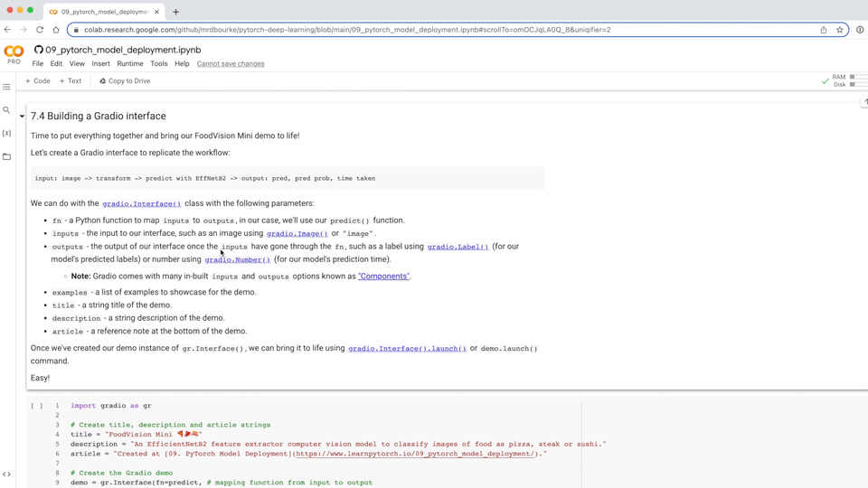This screenshot has height=488, width=868.
Task: Open the Insert menu
Action: click(100, 64)
